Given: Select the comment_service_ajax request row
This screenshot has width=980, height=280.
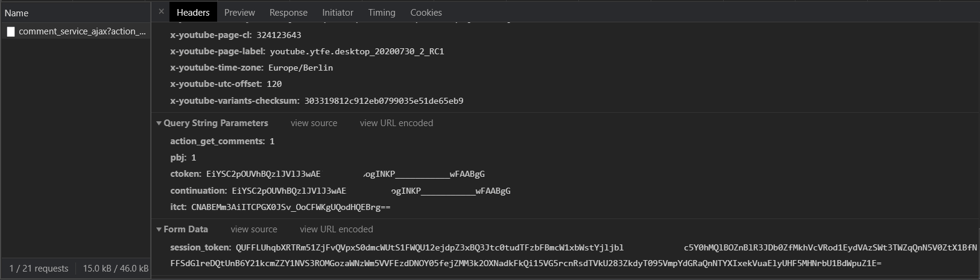Looking at the screenshot, I should (x=82, y=31).
